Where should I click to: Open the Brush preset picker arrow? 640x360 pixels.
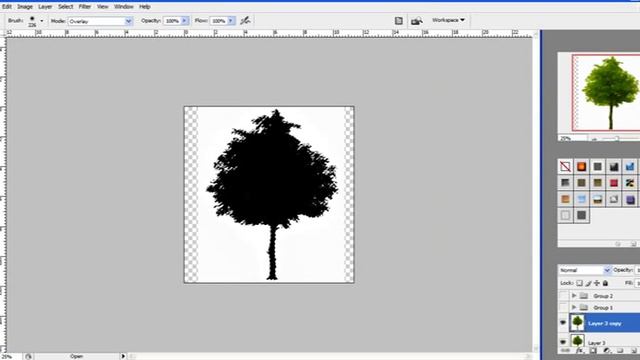pyautogui.click(x=42, y=21)
